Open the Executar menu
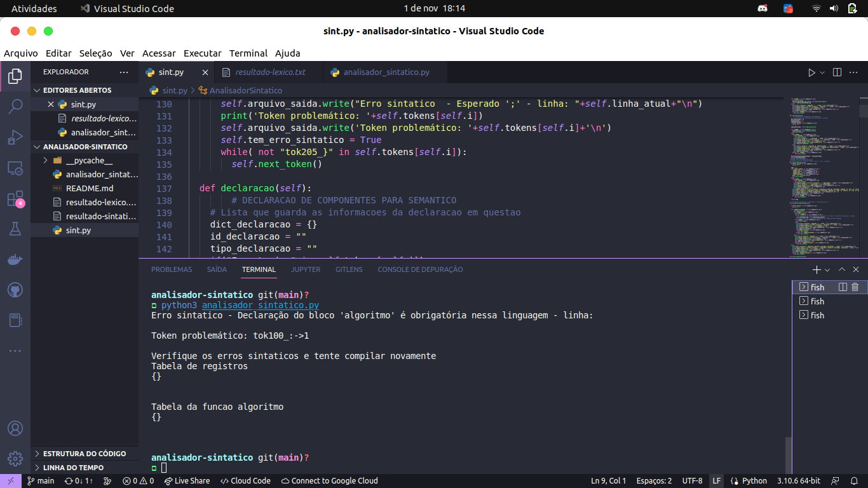This screenshot has width=868, height=488. (202, 53)
